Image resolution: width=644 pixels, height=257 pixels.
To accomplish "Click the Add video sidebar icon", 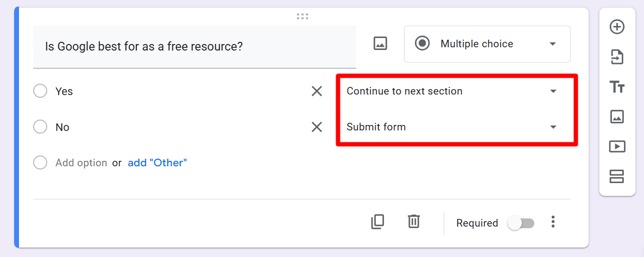I will [x=617, y=146].
